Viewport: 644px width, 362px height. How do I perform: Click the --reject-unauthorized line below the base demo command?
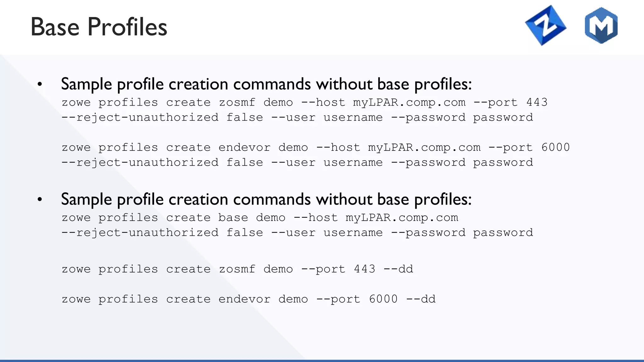pyautogui.click(x=297, y=233)
